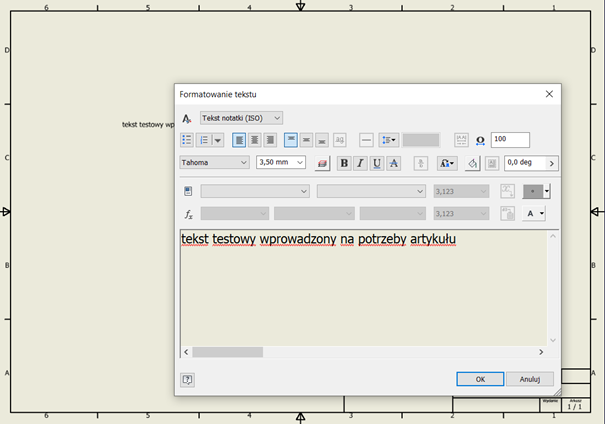Set top vertical text justification
This screenshot has height=424, width=605.
pyautogui.click(x=291, y=140)
